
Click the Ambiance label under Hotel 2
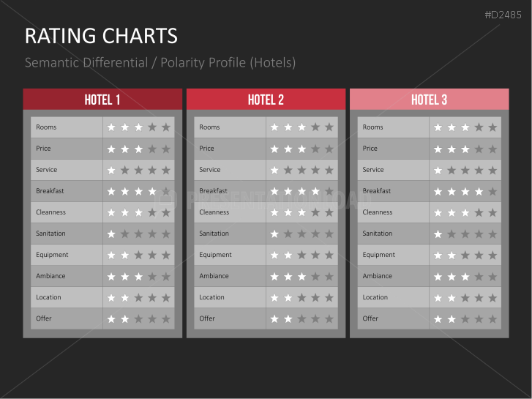[214, 276]
